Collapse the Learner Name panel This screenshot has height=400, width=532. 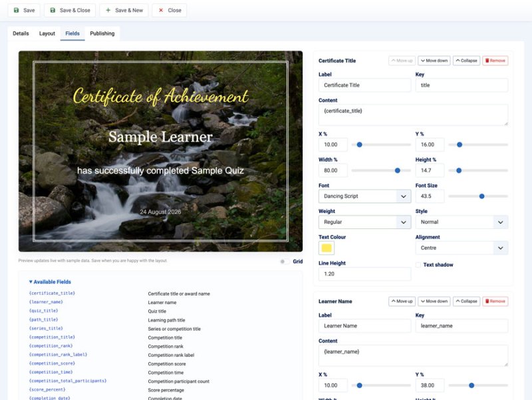pyautogui.click(x=466, y=301)
